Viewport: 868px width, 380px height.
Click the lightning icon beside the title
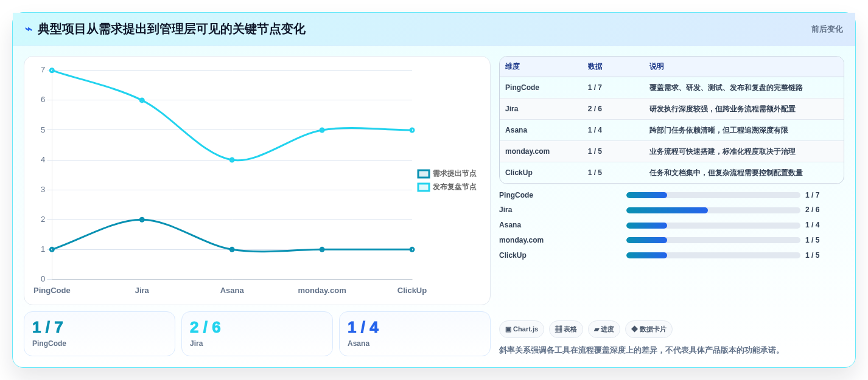[29, 29]
